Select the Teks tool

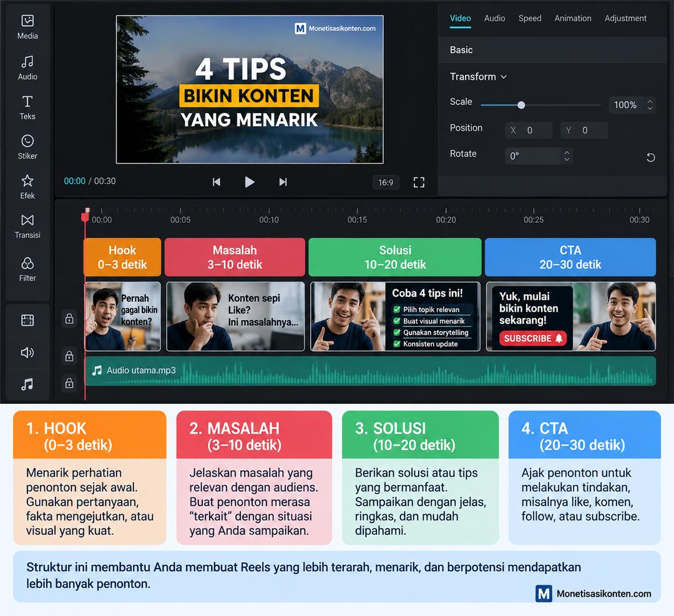[27, 107]
